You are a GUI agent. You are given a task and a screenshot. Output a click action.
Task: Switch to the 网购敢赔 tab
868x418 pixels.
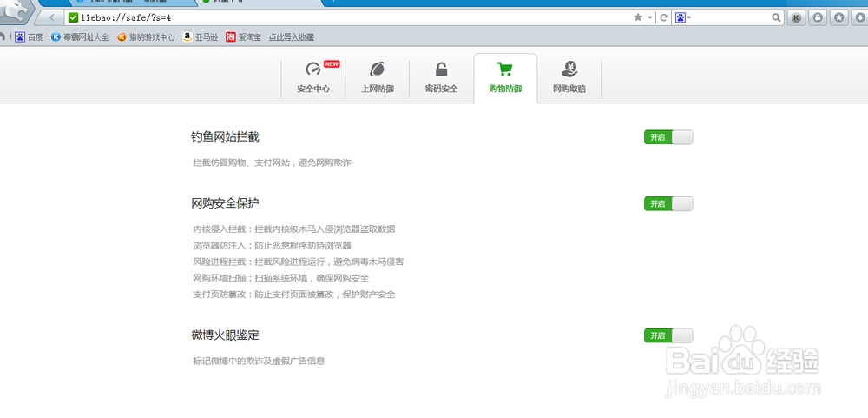[x=569, y=78]
